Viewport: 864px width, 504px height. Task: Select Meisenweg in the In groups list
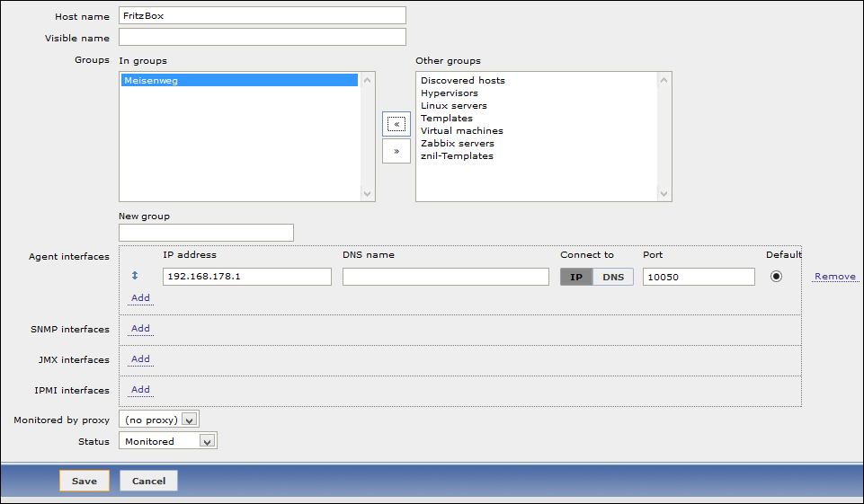coord(238,81)
